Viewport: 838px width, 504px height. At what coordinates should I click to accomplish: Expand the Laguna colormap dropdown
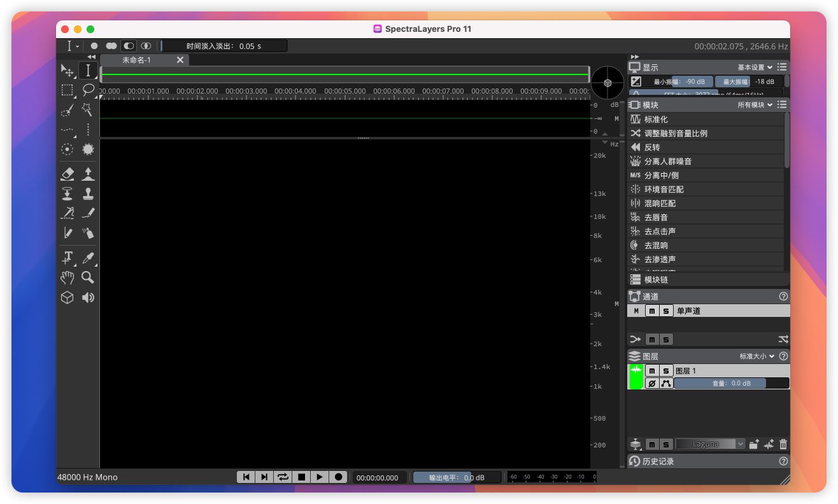(x=709, y=444)
